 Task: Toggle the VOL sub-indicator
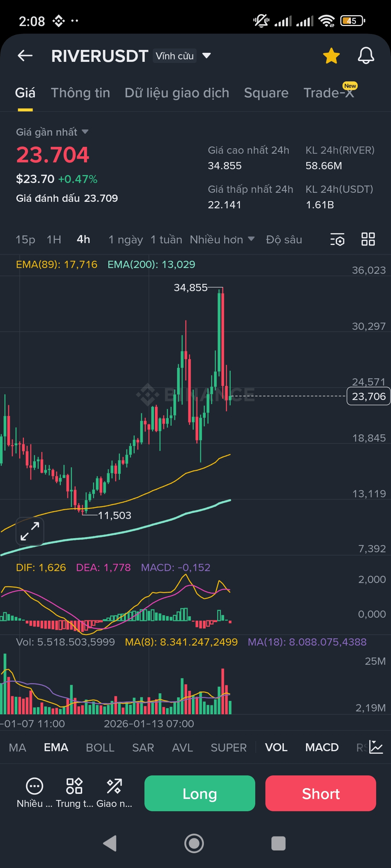click(276, 748)
